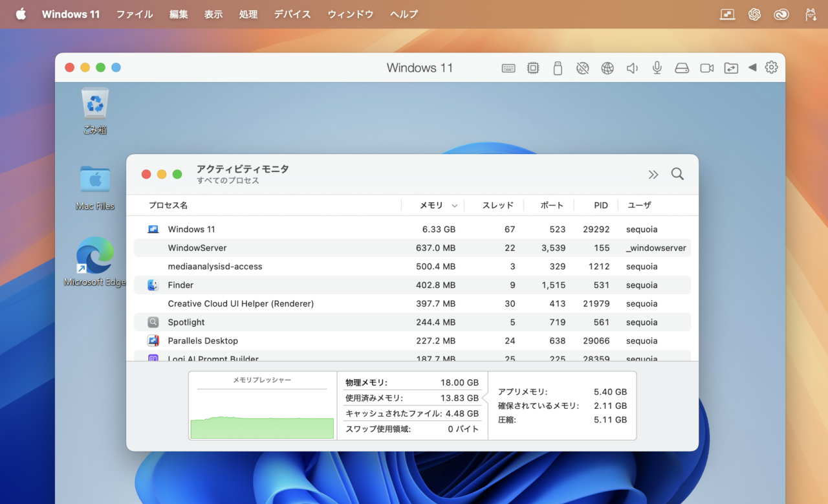Open the Windows 11 app menu in the menu bar
828x504 pixels.
[x=71, y=14]
